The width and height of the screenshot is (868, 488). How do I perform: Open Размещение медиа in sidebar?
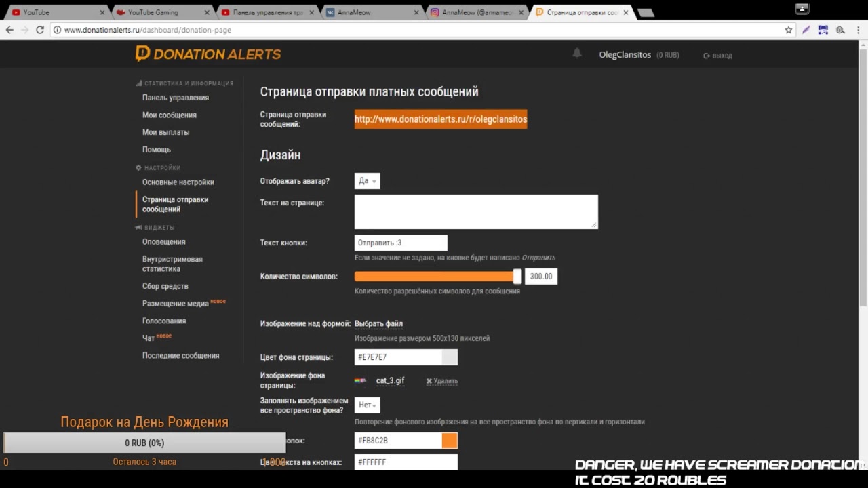click(x=176, y=304)
